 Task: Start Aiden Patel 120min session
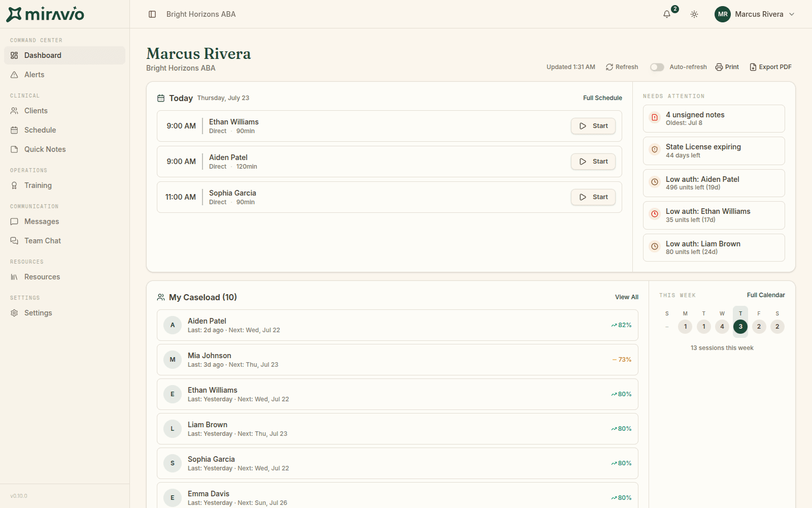593,162
